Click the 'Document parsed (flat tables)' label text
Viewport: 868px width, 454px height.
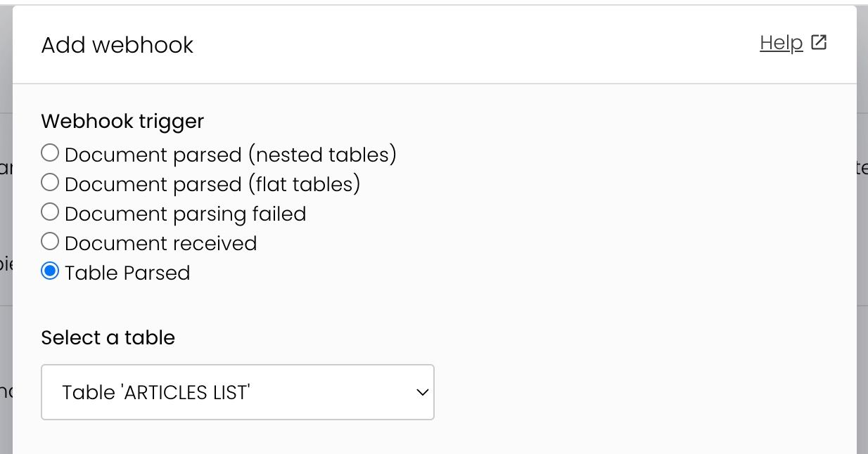coord(212,184)
